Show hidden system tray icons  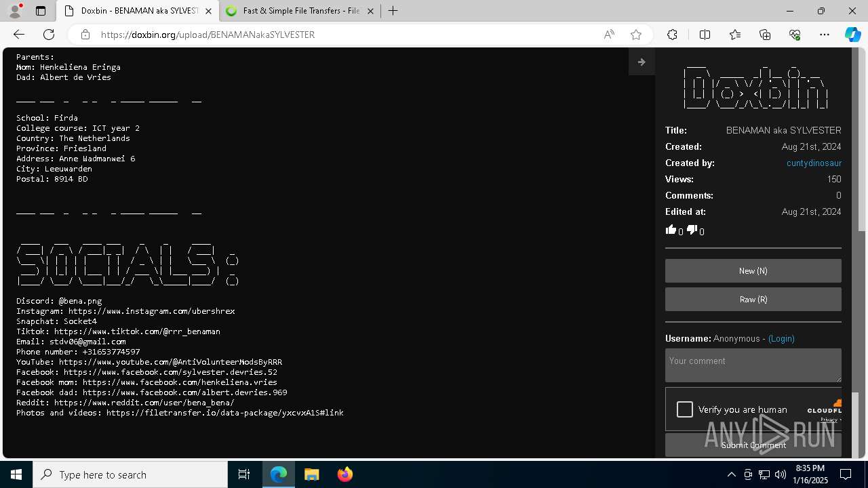[x=731, y=474]
